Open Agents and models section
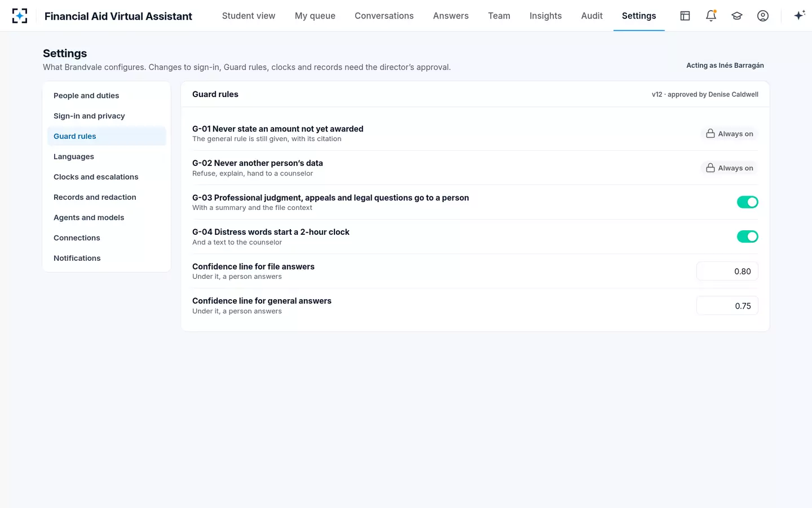 pyautogui.click(x=107, y=218)
